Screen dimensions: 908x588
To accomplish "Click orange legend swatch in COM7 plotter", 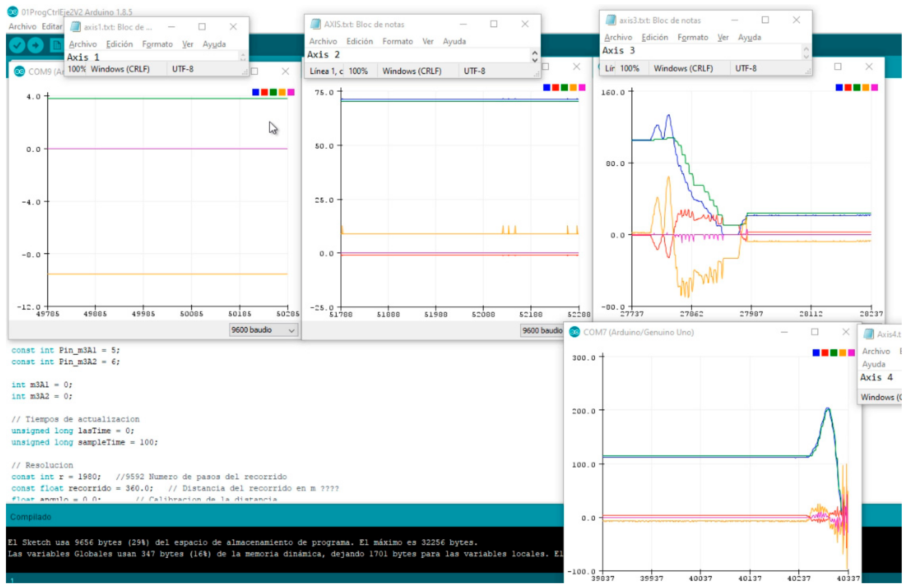I will [842, 353].
